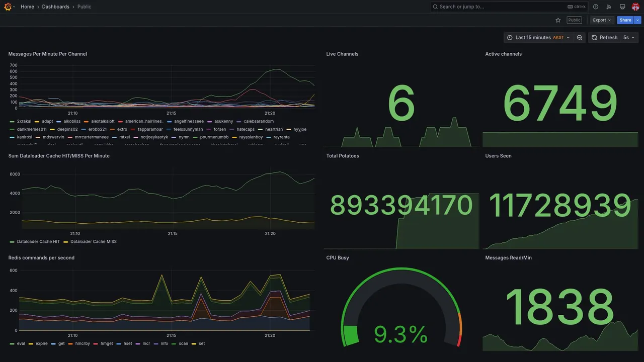The height and width of the screenshot is (362, 644).
Task: Open the Export dropdown menu
Action: click(x=602, y=20)
